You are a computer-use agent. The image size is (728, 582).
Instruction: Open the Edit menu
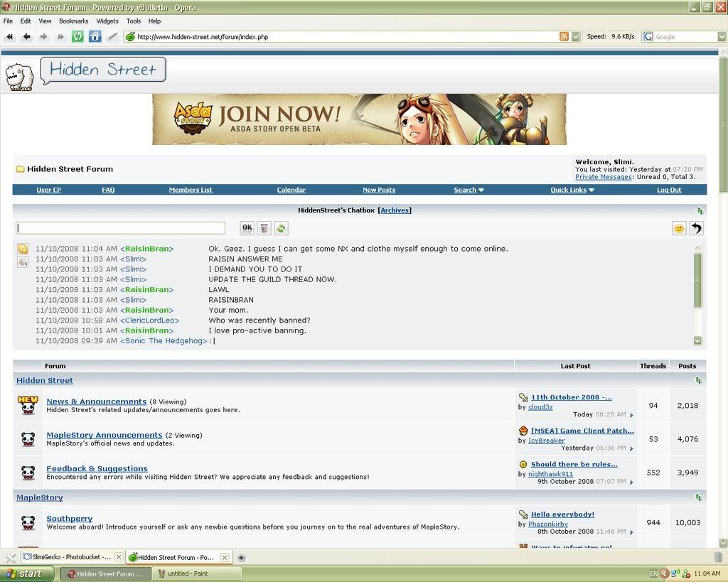click(x=26, y=21)
